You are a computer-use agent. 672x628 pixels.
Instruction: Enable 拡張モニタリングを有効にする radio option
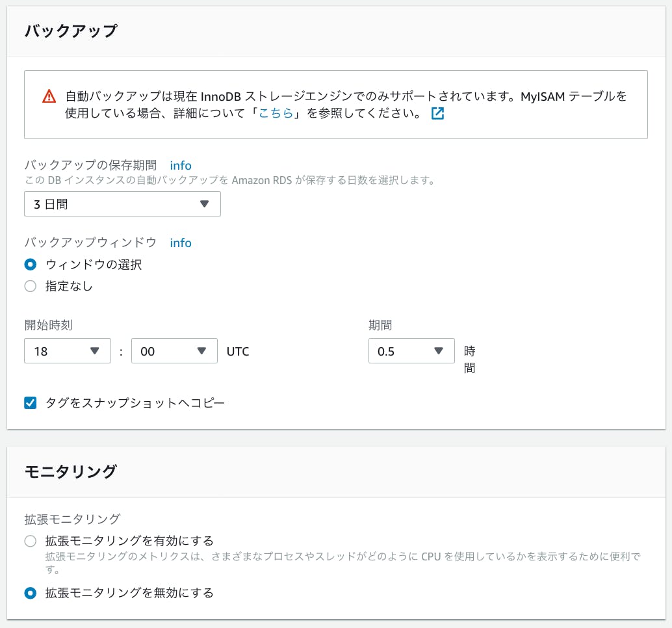[x=30, y=542]
